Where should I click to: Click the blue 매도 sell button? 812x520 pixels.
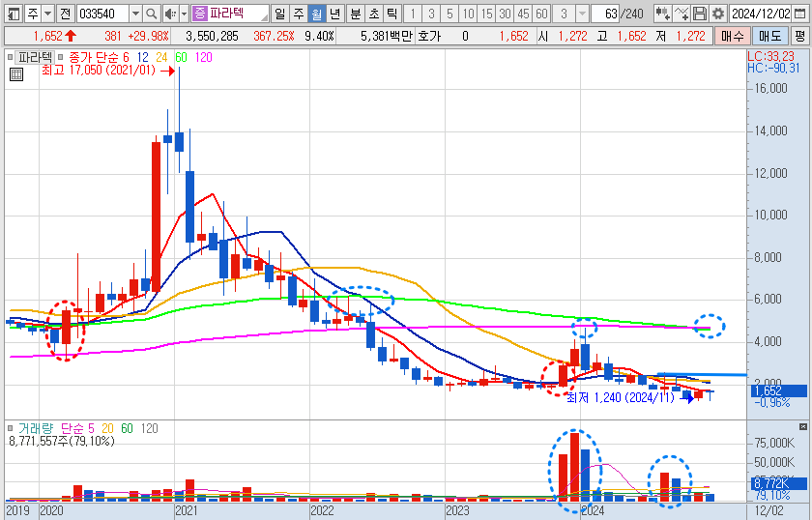click(769, 37)
